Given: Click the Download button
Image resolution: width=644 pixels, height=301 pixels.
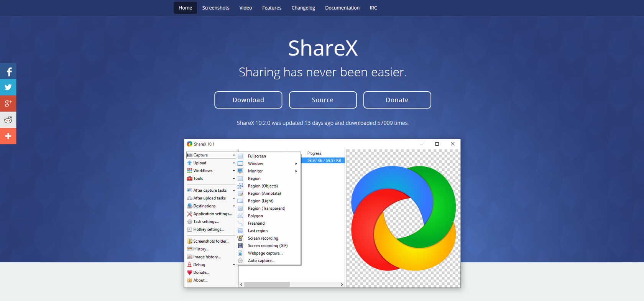Looking at the screenshot, I should [248, 100].
